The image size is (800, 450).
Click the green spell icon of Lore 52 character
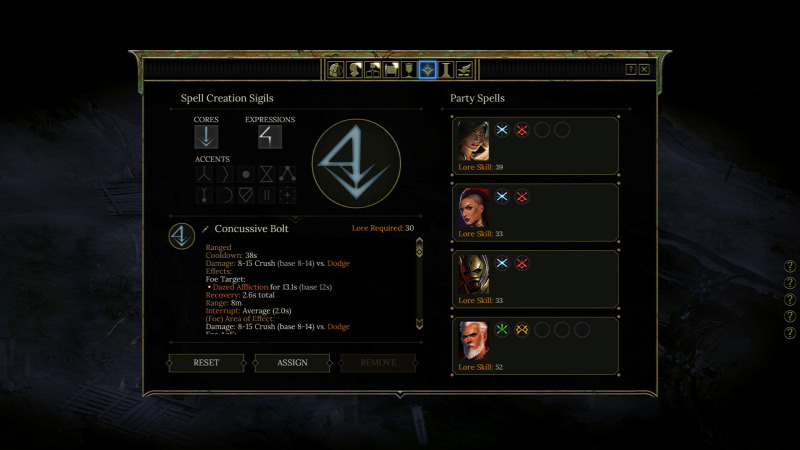click(502, 330)
